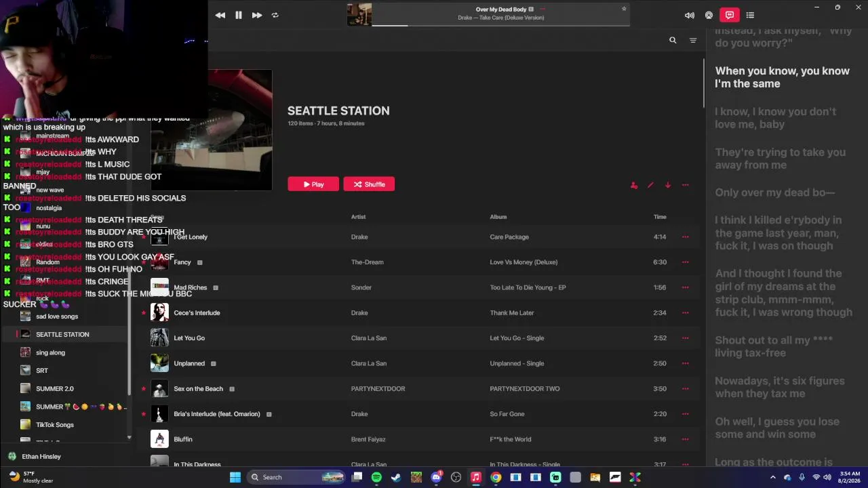Open artist Sonder from Mad Riches row
The height and width of the screenshot is (488, 868).
361,287
